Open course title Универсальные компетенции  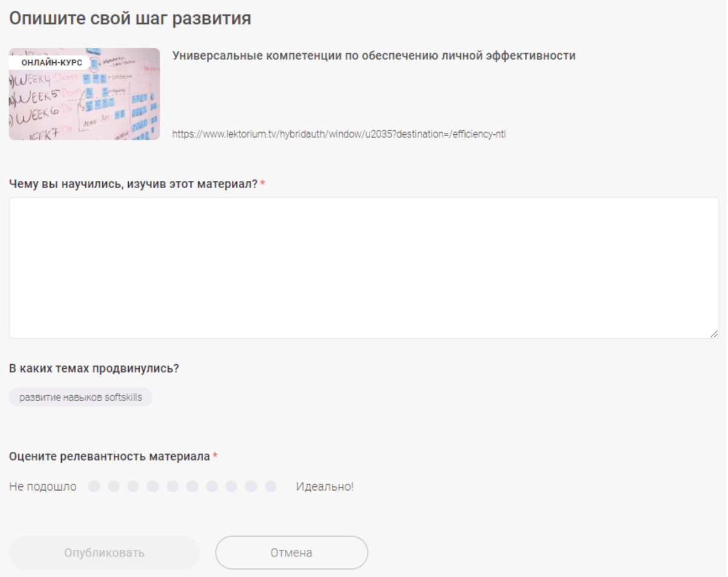click(374, 56)
